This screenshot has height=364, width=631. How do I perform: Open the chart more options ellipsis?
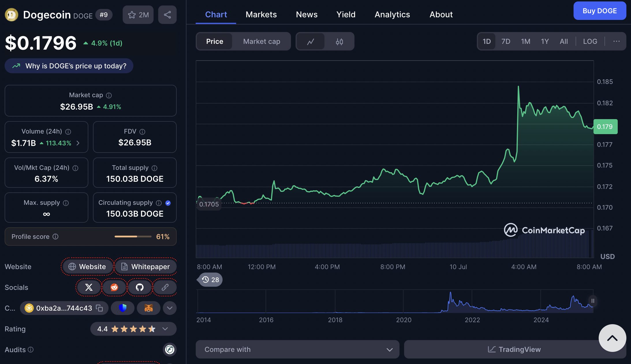616,42
